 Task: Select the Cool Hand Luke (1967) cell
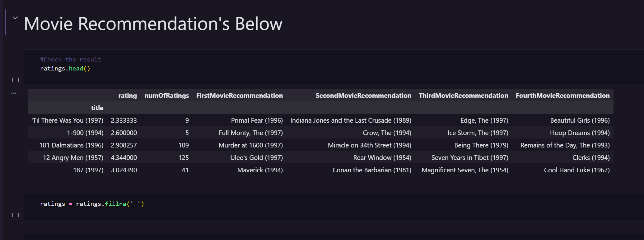click(x=576, y=170)
